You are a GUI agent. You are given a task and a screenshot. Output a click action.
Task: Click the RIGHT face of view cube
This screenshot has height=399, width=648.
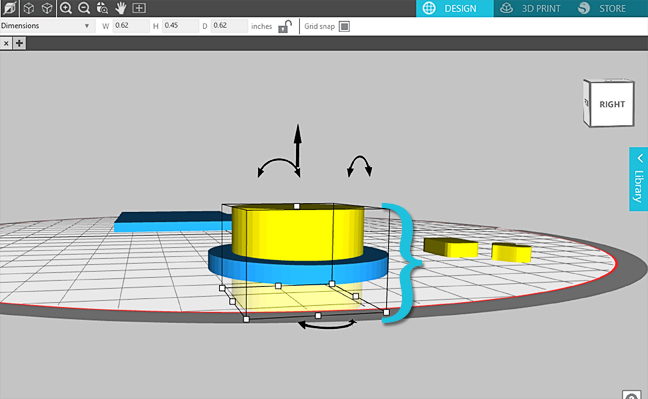[x=612, y=104]
